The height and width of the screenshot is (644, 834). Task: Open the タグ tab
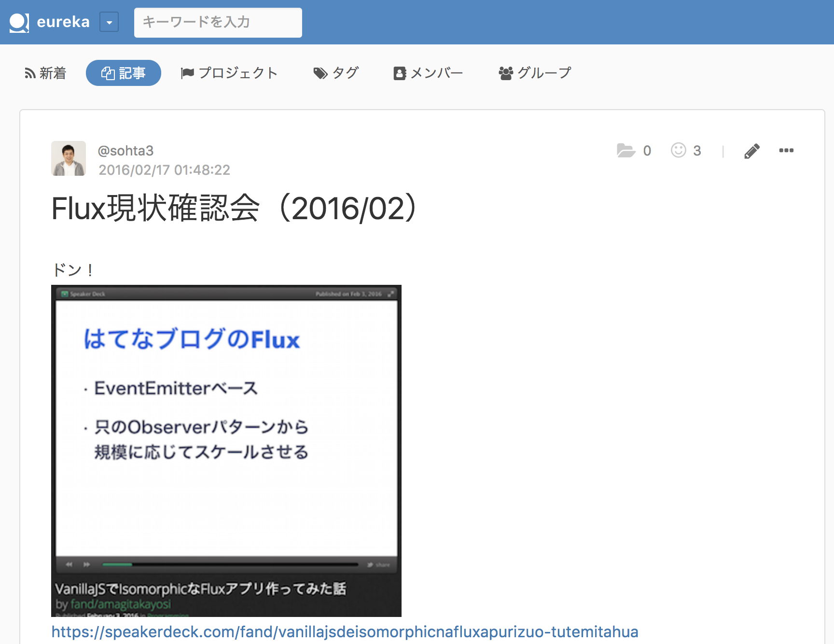(336, 73)
